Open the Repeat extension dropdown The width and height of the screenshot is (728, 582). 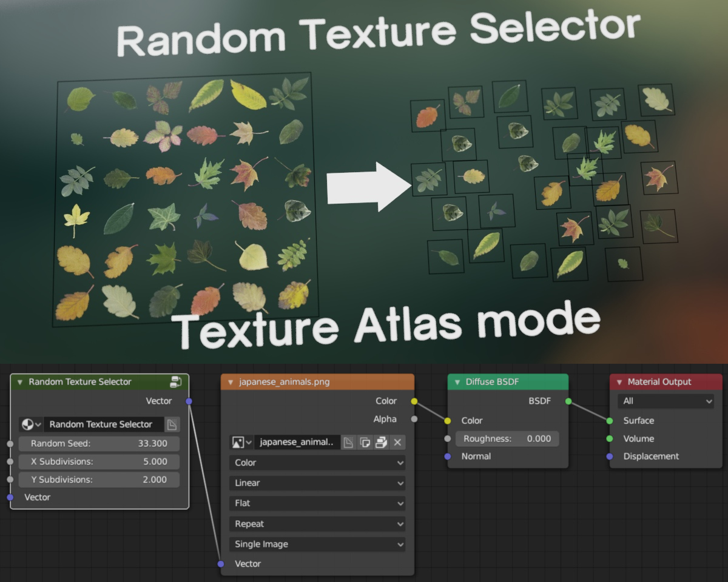click(317, 524)
